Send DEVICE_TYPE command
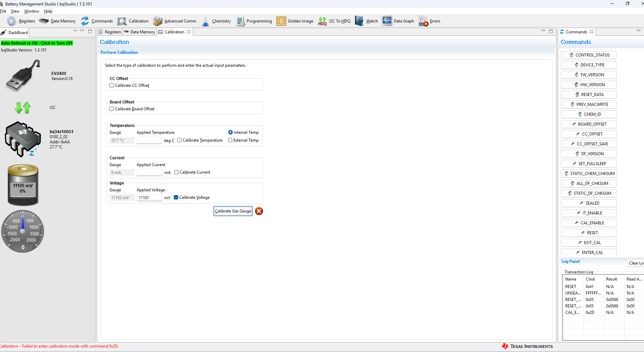 [x=588, y=65]
